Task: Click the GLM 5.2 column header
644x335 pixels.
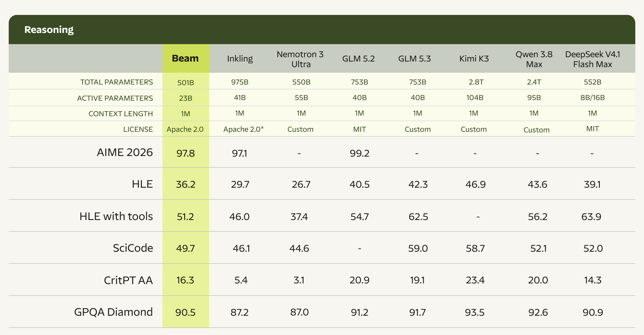Action: 358,58
